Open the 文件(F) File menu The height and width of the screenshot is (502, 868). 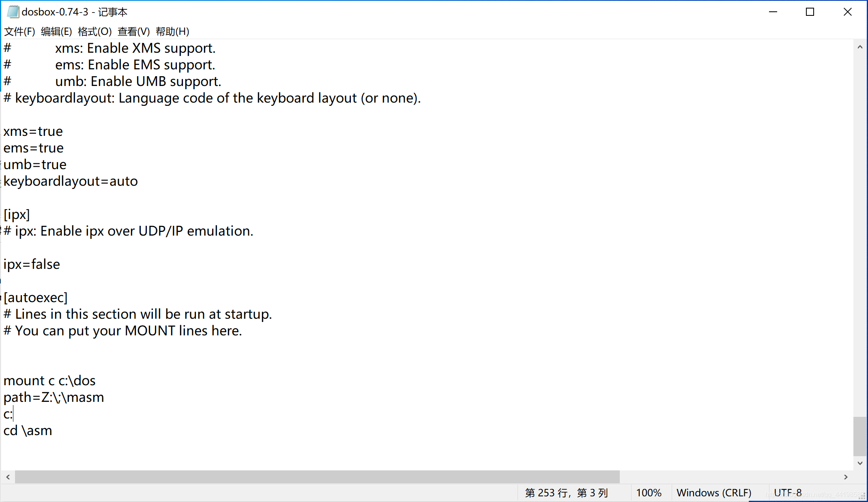[x=19, y=31]
